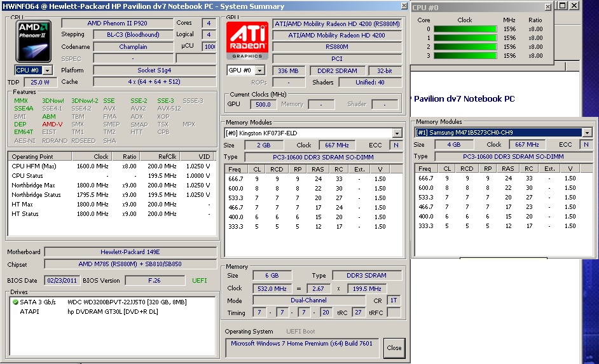Click the Champlain codename field
Image resolution: width=599 pixels, height=364 pixels.
[x=133, y=47]
